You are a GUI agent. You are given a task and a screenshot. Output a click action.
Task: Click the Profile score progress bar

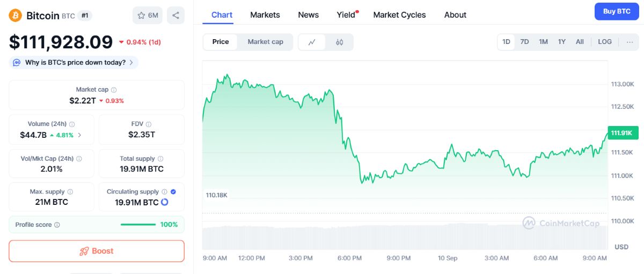pos(138,225)
